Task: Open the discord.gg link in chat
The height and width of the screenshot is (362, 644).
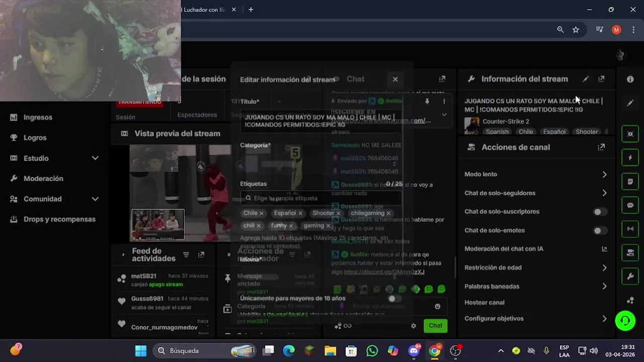Action: point(384,272)
